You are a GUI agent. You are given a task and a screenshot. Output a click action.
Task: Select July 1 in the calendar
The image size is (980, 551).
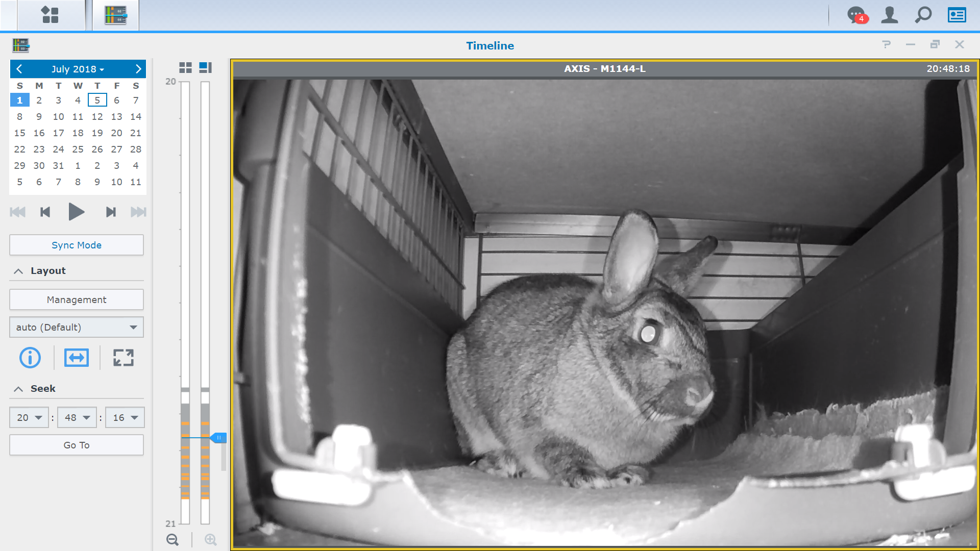19,100
